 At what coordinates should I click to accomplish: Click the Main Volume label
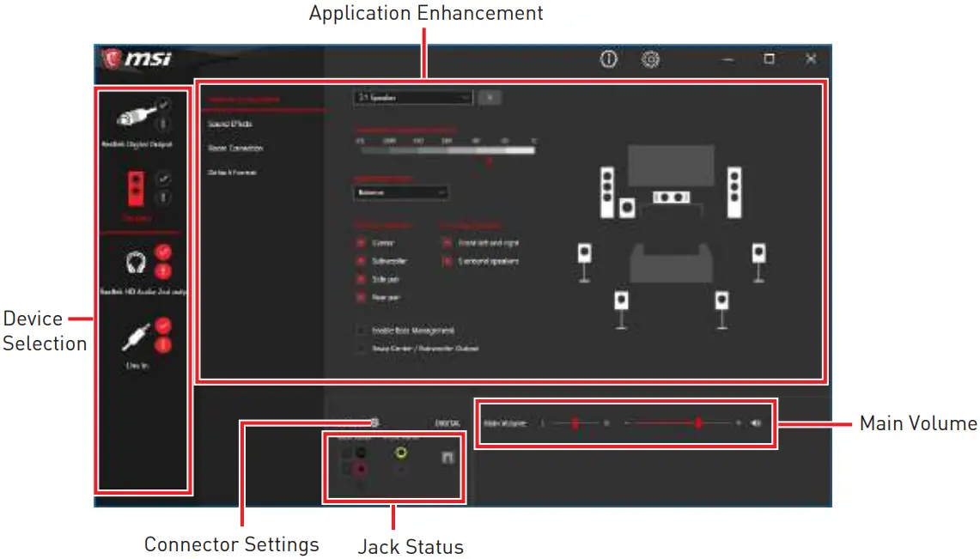506,422
